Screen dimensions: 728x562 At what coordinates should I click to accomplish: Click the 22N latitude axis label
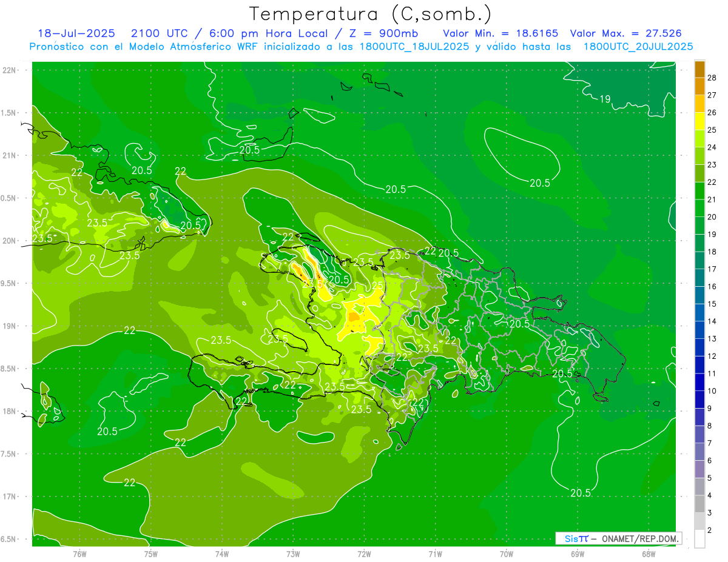[9, 70]
